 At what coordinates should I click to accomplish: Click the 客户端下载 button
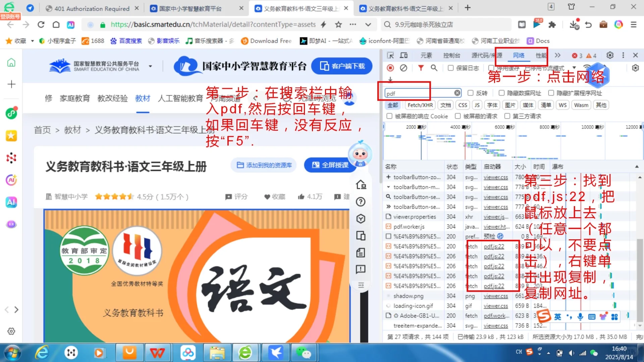pyautogui.click(x=342, y=66)
